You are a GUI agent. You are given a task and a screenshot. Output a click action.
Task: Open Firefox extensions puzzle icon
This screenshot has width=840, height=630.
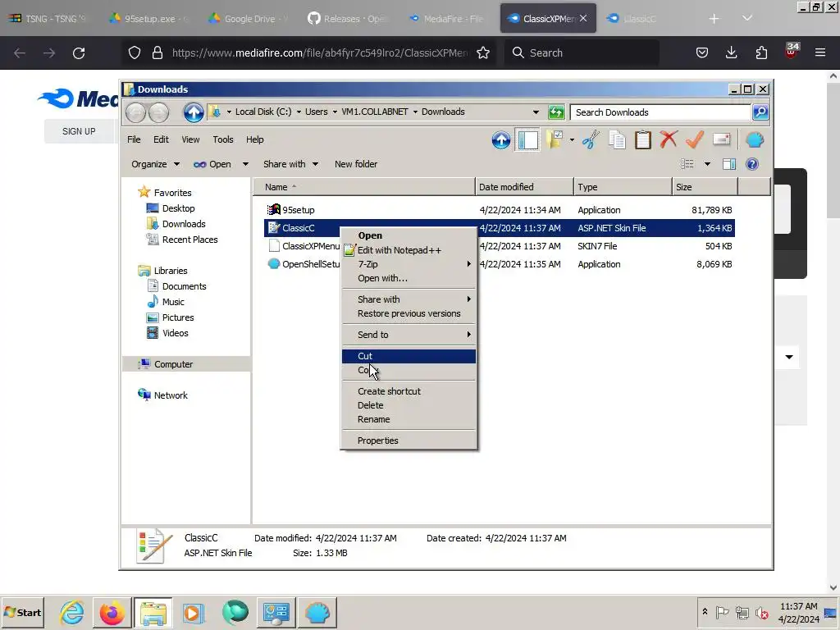pos(761,52)
